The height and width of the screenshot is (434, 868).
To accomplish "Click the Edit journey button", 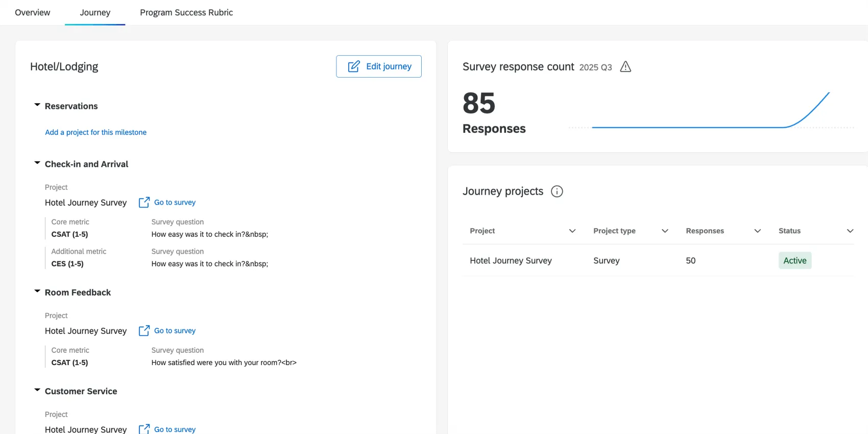I will tap(379, 66).
